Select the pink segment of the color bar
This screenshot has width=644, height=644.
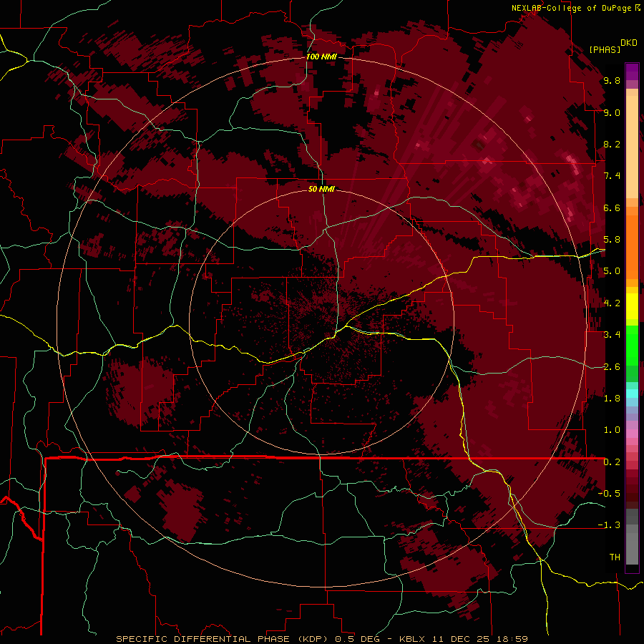click(x=632, y=434)
